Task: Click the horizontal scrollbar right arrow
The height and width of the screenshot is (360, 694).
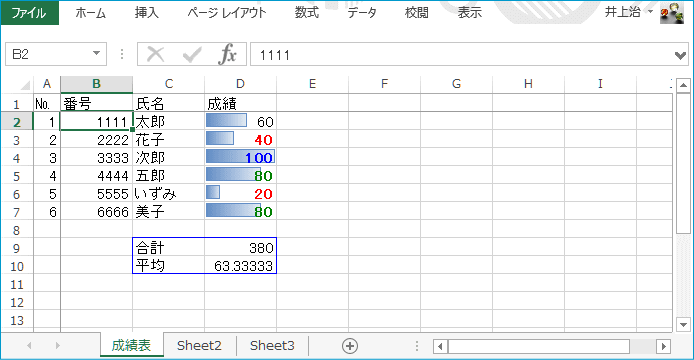Action: pos(663,346)
